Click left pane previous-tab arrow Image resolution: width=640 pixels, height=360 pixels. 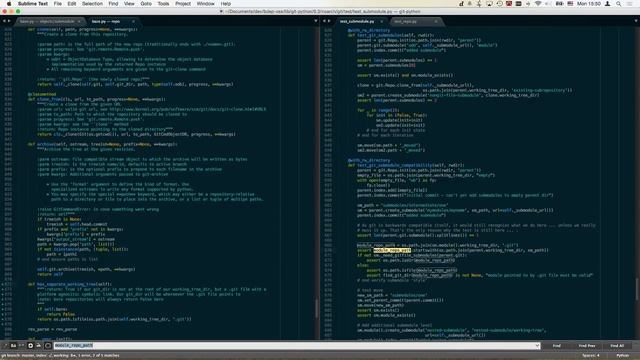coord(4,21)
